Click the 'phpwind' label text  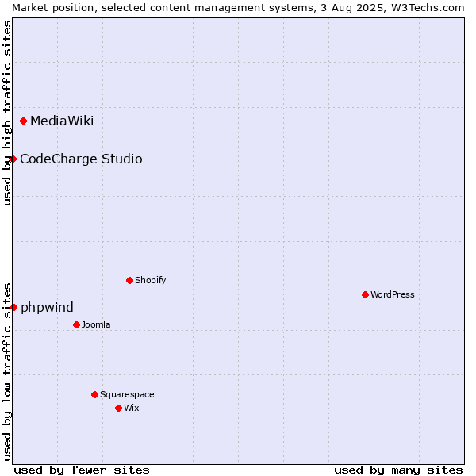pos(47,308)
